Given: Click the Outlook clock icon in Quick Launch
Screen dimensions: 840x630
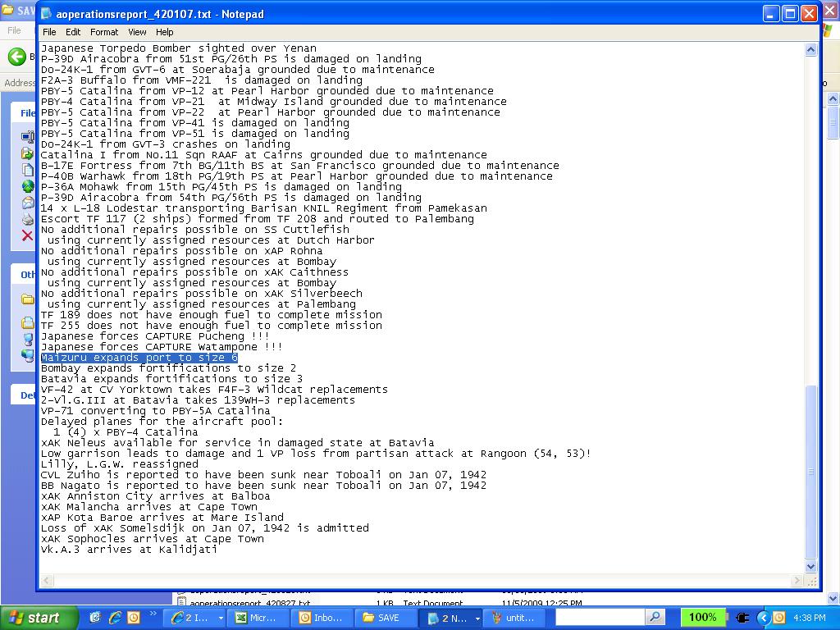Looking at the screenshot, I should click(134, 618).
